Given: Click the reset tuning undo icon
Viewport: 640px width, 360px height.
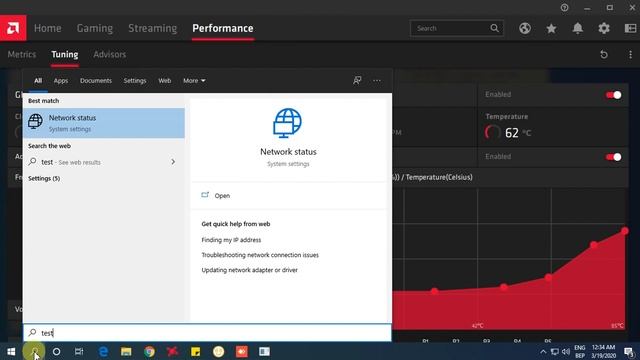Looking at the screenshot, I should pyautogui.click(x=604, y=54).
